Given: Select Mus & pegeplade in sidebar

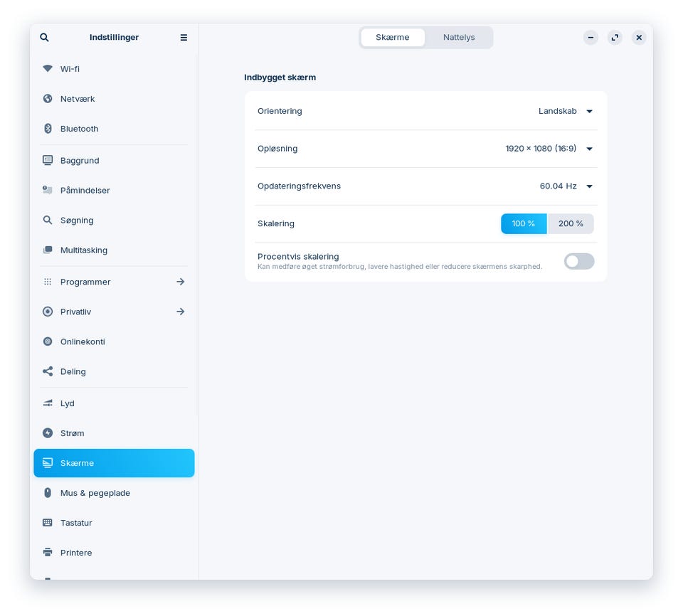Looking at the screenshot, I should tap(114, 493).
